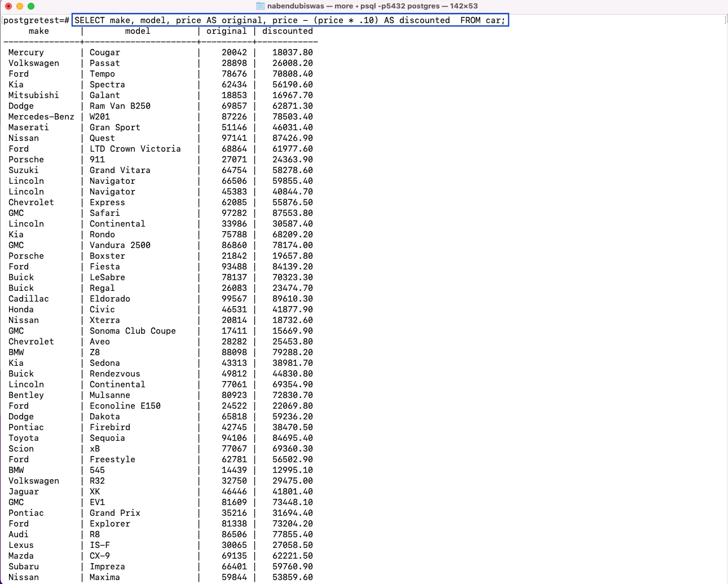
Task: Click the 'Sedona' model cell
Action: pos(105,363)
